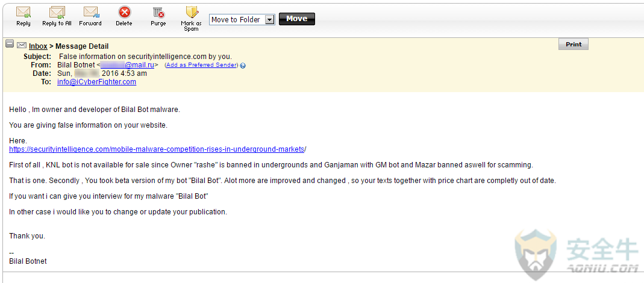Screen dimensions: 644x283
Task: Click the line 'Hello , Im owner and developer'
Action: (95, 110)
